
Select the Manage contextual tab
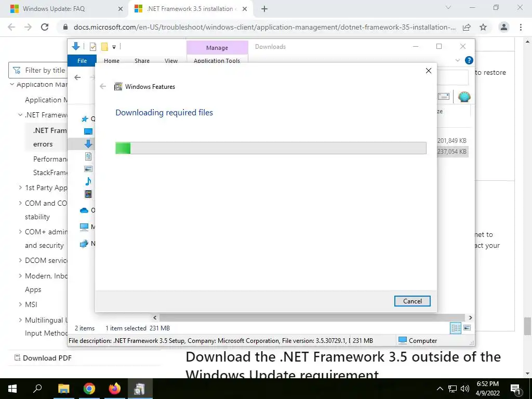tap(217, 48)
